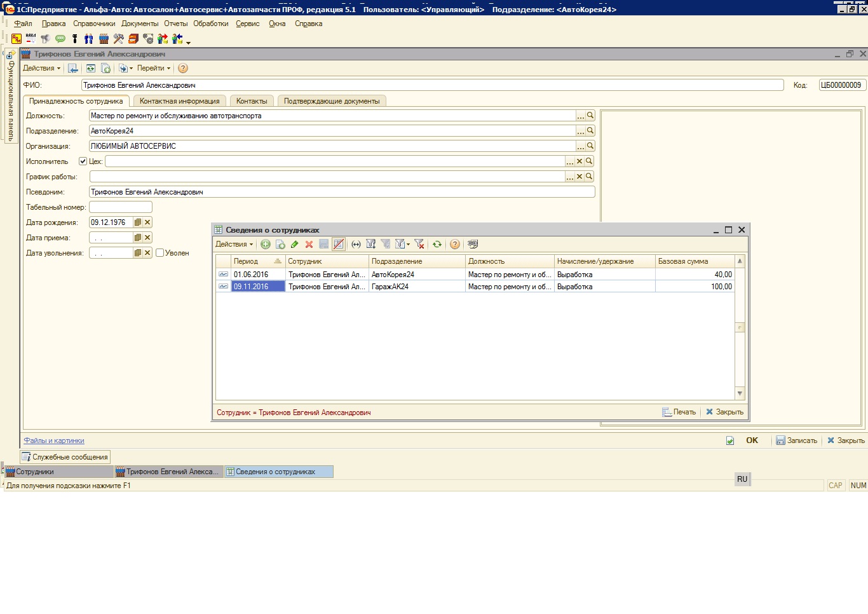The width and height of the screenshot is (868, 614).
Task: Click the Записать button
Action: point(797,440)
